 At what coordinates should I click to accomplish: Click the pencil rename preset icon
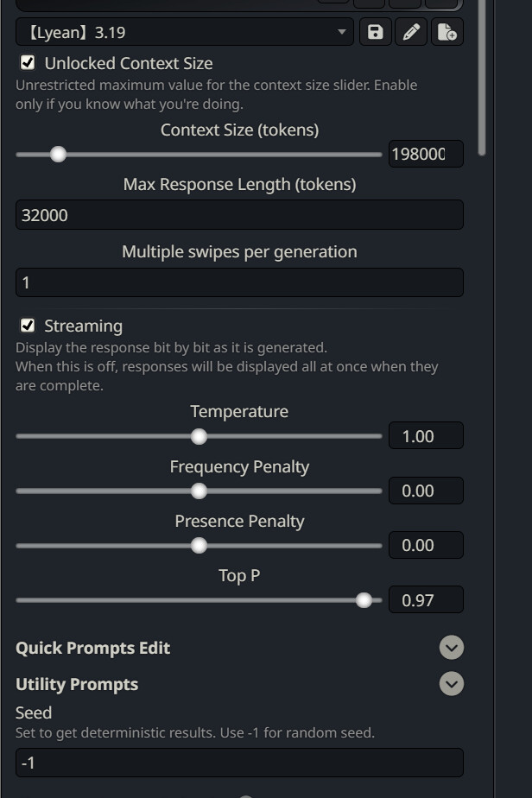tap(411, 33)
